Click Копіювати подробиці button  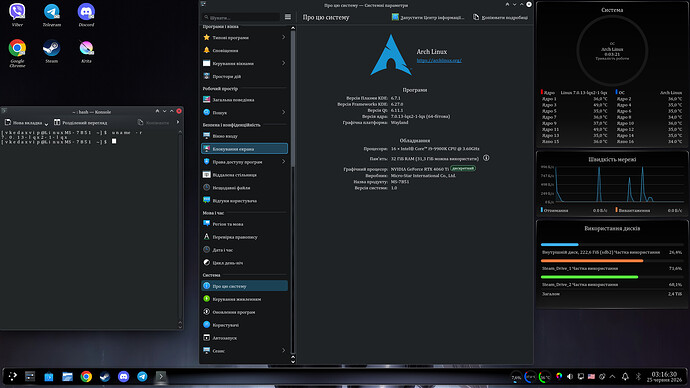[500, 17]
